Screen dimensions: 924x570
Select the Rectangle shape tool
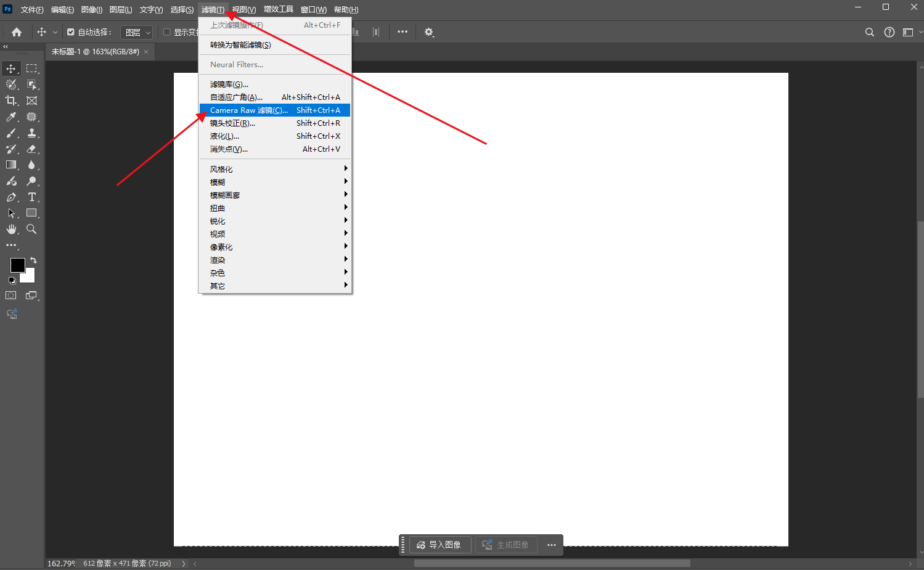coord(31,213)
